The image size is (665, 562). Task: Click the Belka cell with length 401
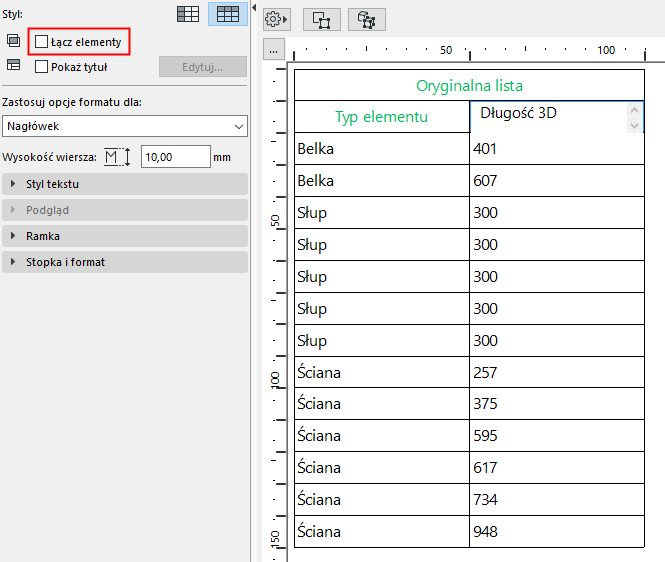382,149
